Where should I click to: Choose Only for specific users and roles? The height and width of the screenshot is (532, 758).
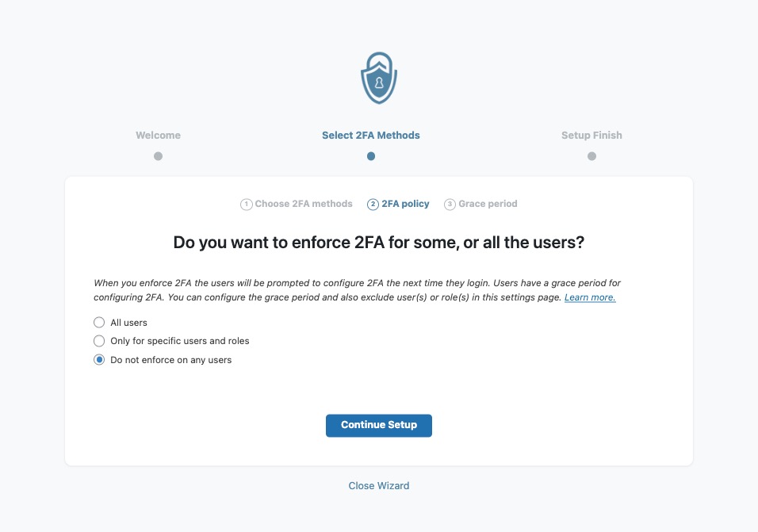pyautogui.click(x=99, y=341)
